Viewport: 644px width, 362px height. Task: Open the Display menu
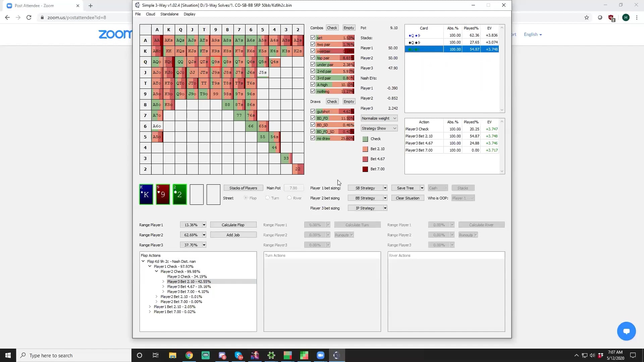click(x=189, y=14)
